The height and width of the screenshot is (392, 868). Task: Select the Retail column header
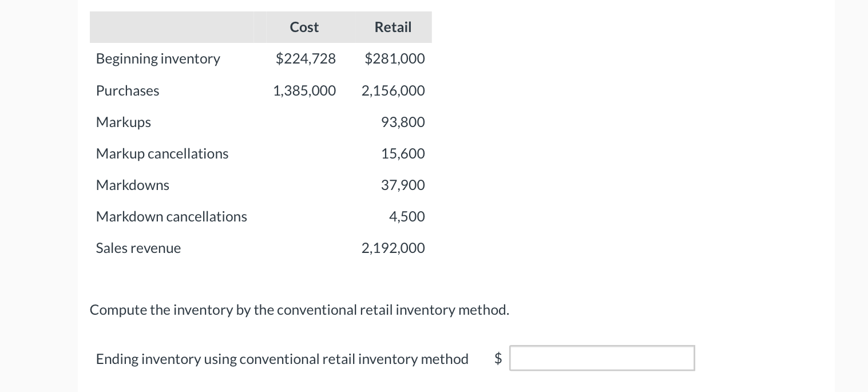pyautogui.click(x=393, y=27)
